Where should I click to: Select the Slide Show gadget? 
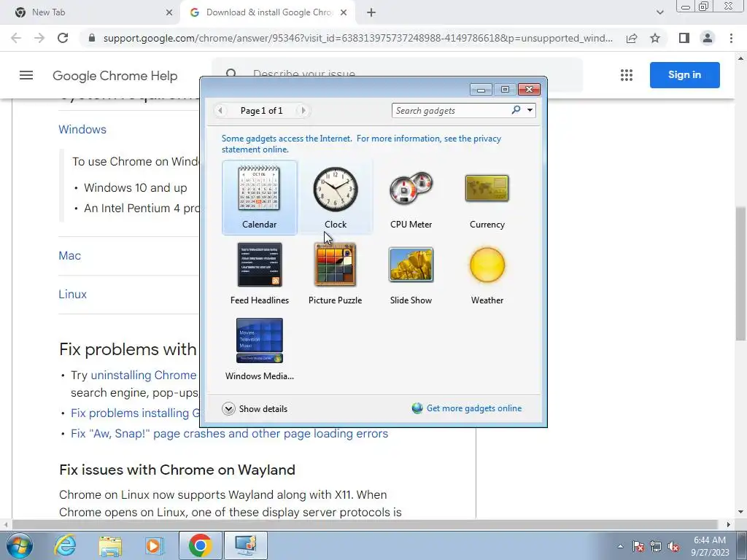point(411,274)
